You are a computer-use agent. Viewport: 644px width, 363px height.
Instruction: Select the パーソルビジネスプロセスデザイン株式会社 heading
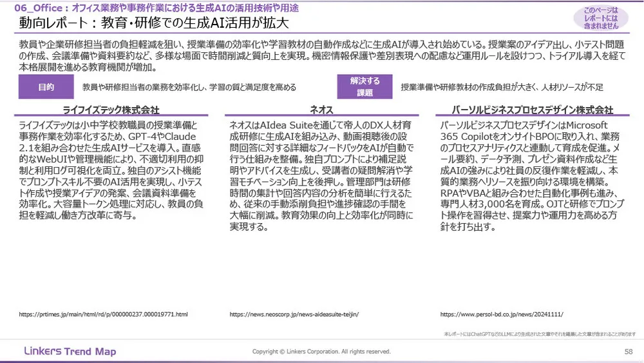[533, 110]
